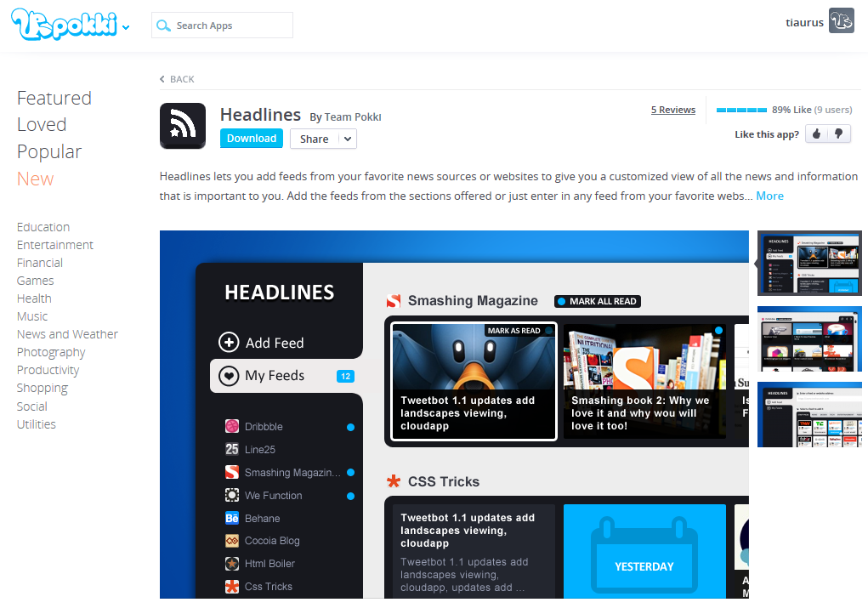Click the Smashing Magazine sidebar feed icon
Image resolution: width=868 pixels, height=608 pixels.
232,472
